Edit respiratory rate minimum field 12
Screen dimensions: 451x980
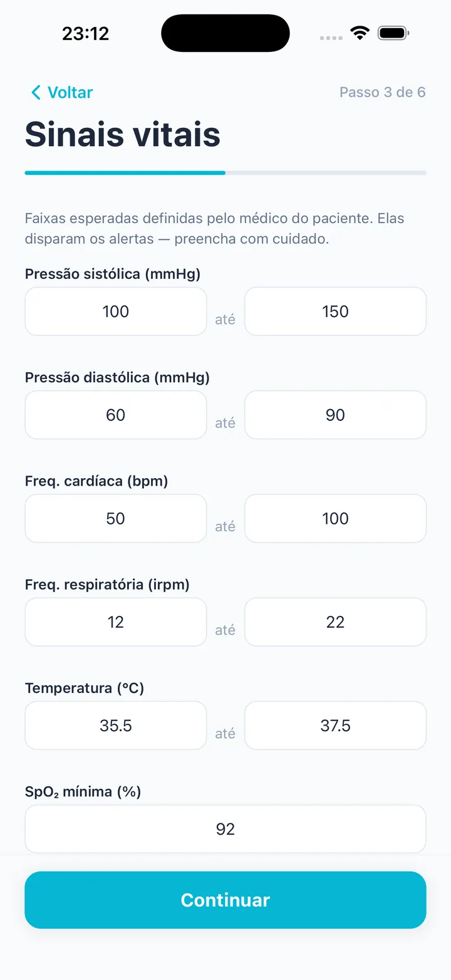point(116,622)
